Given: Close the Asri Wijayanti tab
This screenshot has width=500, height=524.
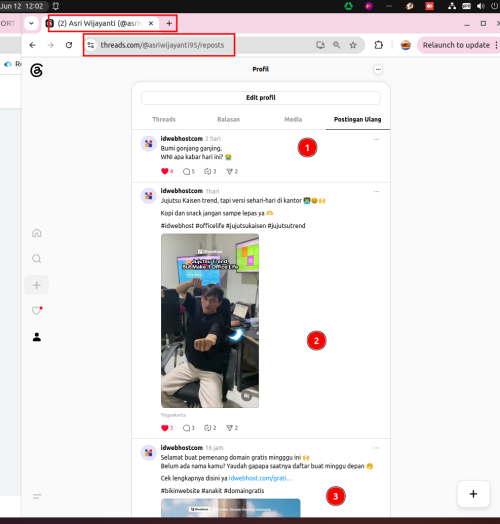Looking at the screenshot, I should click(151, 23).
